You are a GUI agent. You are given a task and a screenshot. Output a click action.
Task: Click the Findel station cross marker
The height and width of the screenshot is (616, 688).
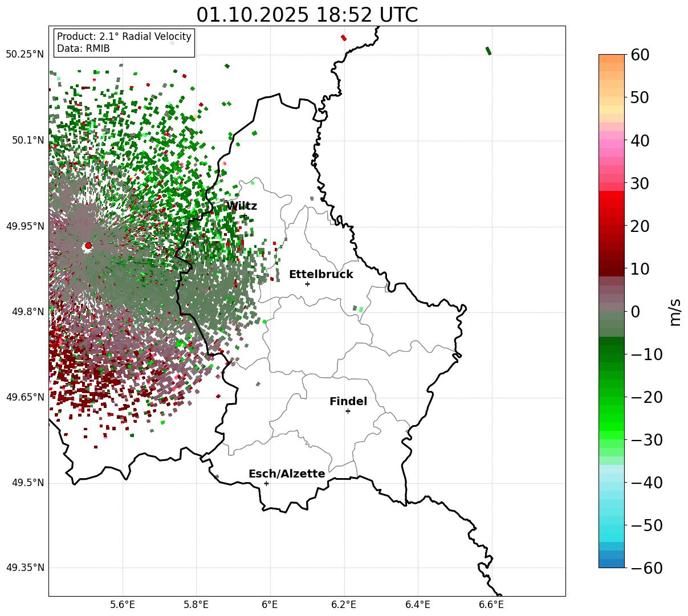click(x=348, y=411)
